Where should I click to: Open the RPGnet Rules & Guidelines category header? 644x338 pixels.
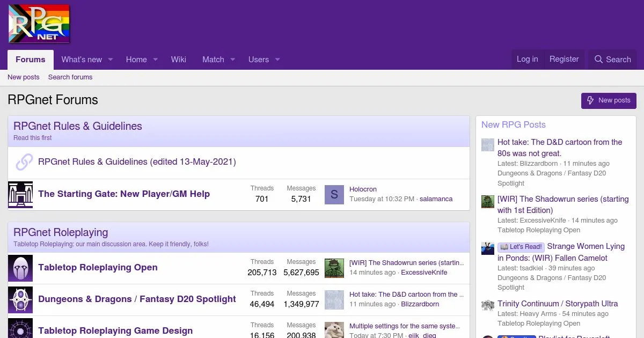pyautogui.click(x=78, y=126)
